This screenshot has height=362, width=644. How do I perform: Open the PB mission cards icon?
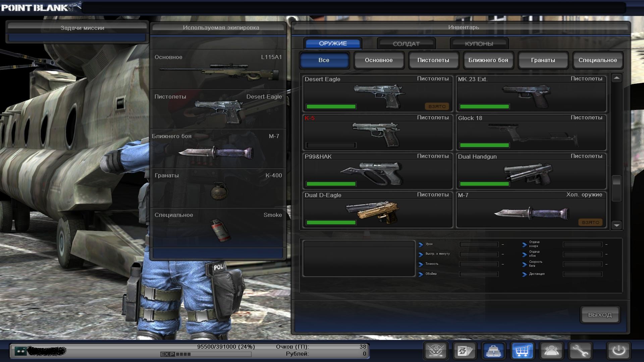pos(465,351)
